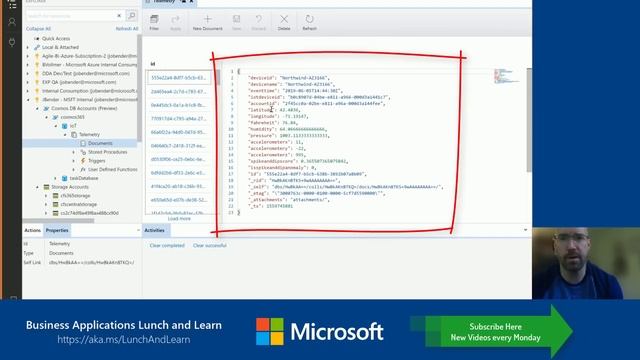This screenshot has width=640, height=360.
Task: Click the Triggers lightning icon
Action: (x=83, y=161)
